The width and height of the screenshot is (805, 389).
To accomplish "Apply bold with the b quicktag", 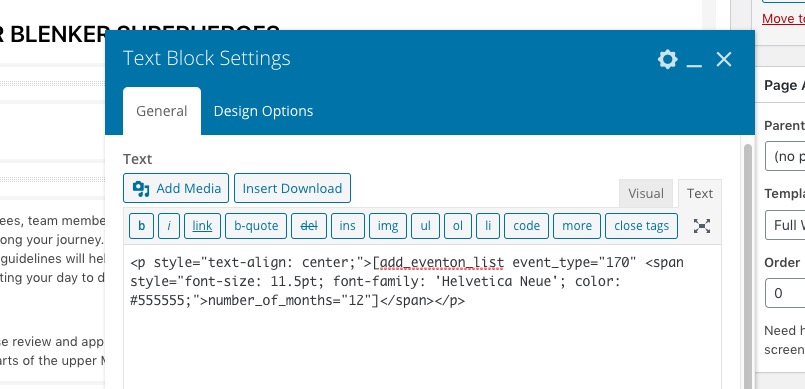I will [141, 226].
